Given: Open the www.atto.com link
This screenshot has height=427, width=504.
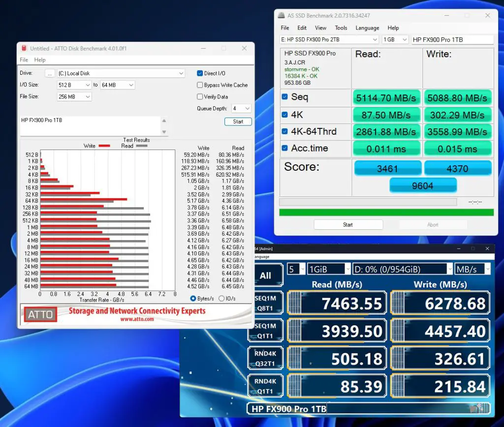Looking at the screenshot, I should 137,319.
